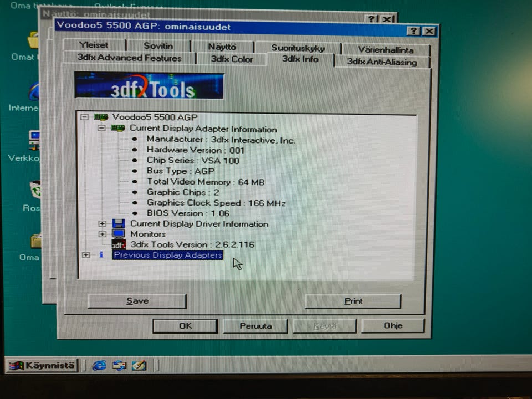532x399 pixels.
Task: Click the Save button
Action: point(137,301)
